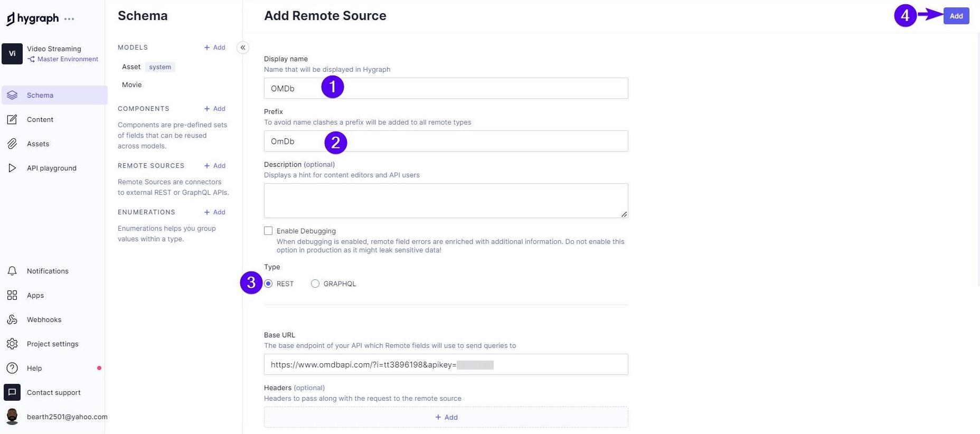
Task: Click the top-right Add button
Action: pos(956,16)
